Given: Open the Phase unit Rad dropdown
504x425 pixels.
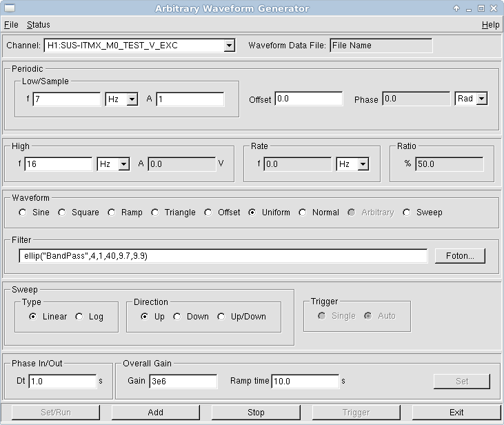Looking at the screenshot, I should [x=481, y=99].
